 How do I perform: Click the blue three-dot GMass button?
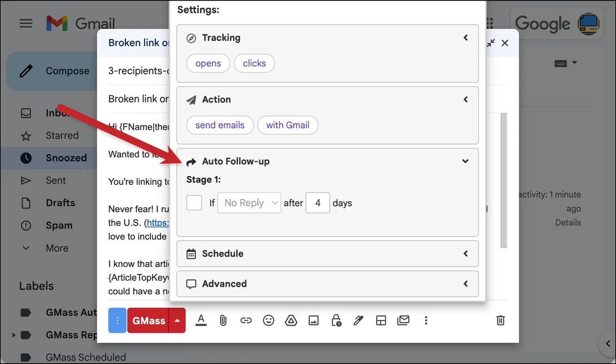coord(118,320)
